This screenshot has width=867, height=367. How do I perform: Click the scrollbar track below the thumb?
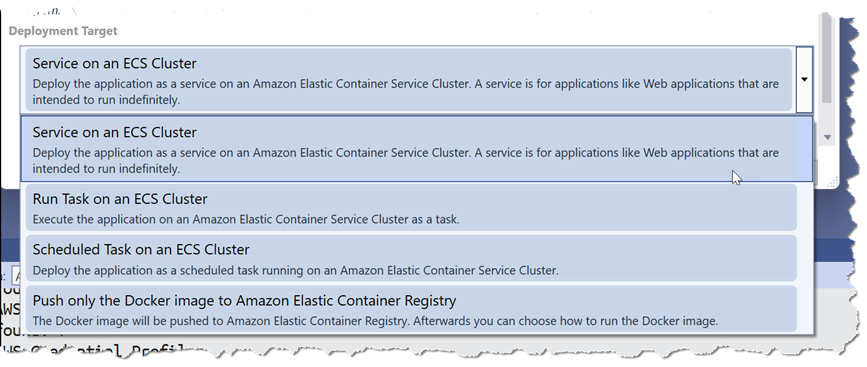[827, 117]
